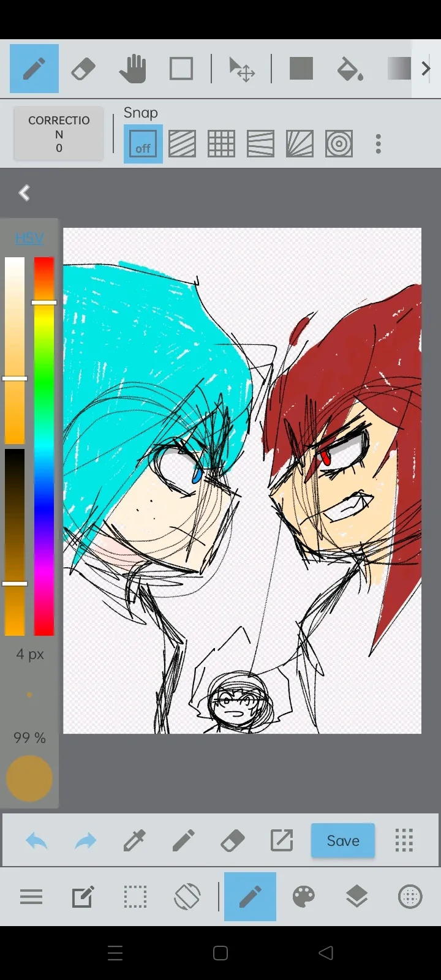Viewport: 441px width, 980px height.
Task: Select the Bucket fill tool
Action: coord(350,69)
